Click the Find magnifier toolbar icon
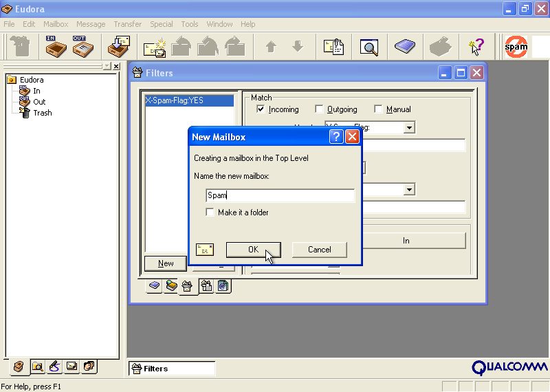 369,47
